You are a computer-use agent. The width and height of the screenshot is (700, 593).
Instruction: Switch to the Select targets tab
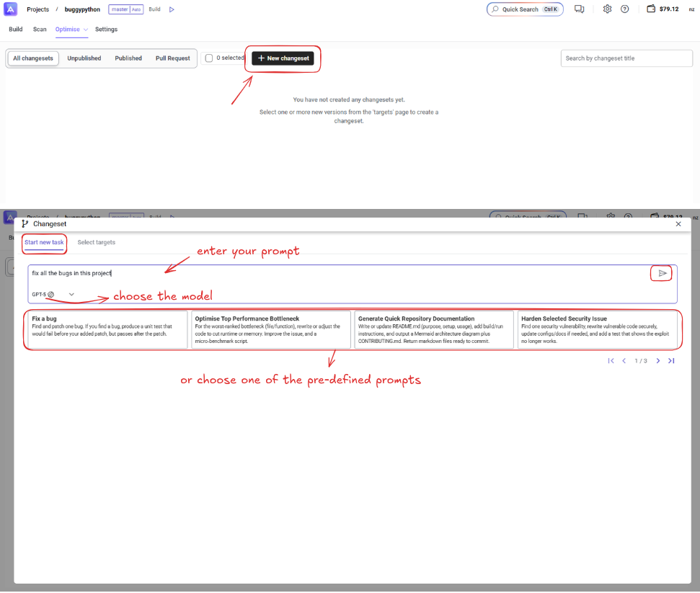click(96, 242)
